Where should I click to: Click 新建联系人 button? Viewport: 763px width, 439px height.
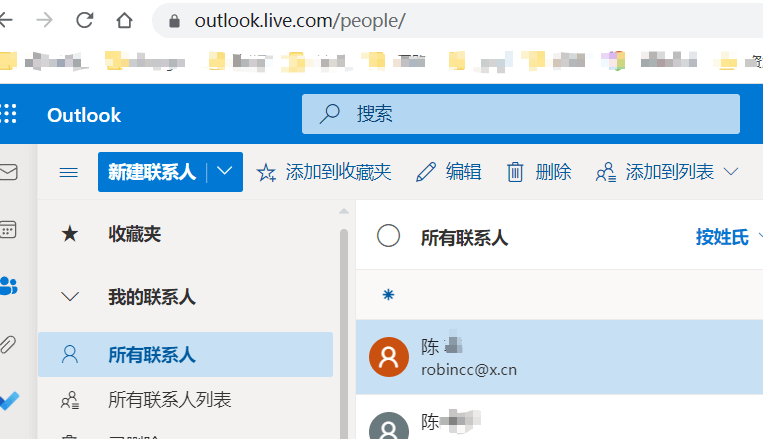[x=152, y=172]
